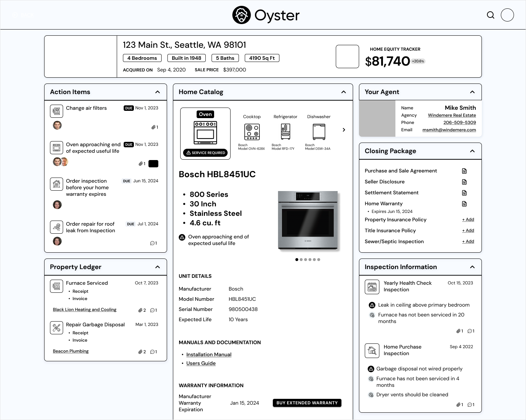
Task: Click the Built in 1948 tag
Action: coord(186,58)
